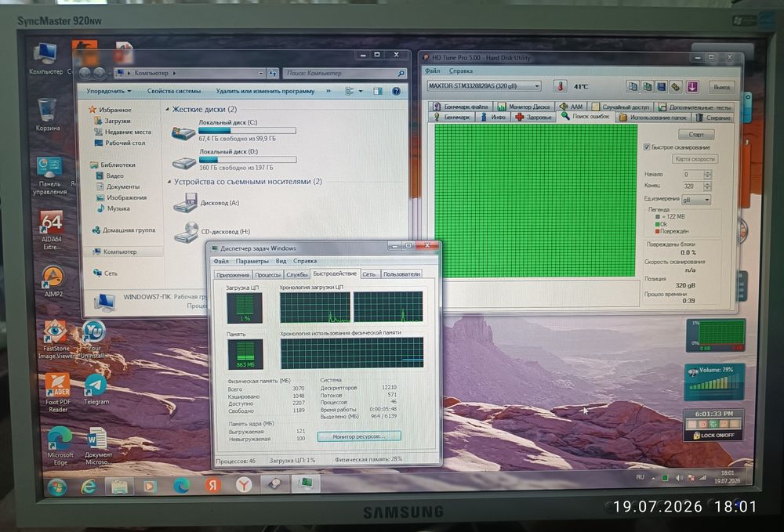Click the Local Disk (C:) capacity bar
The width and height of the screenshot is (784, 532).
coord(247,130)
